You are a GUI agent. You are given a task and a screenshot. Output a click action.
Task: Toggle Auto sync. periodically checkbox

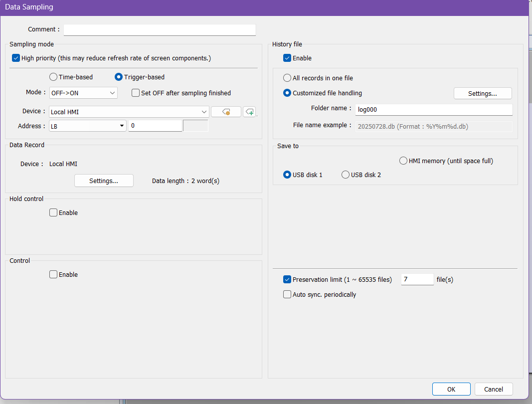pos(287,295)
